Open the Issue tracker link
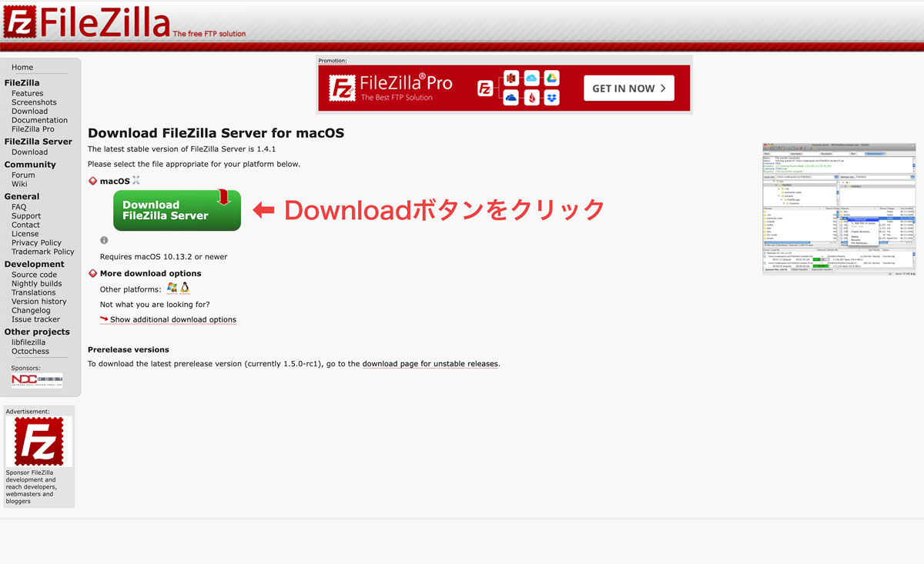This screenshot has height=564, width=924. pos(35,319)
